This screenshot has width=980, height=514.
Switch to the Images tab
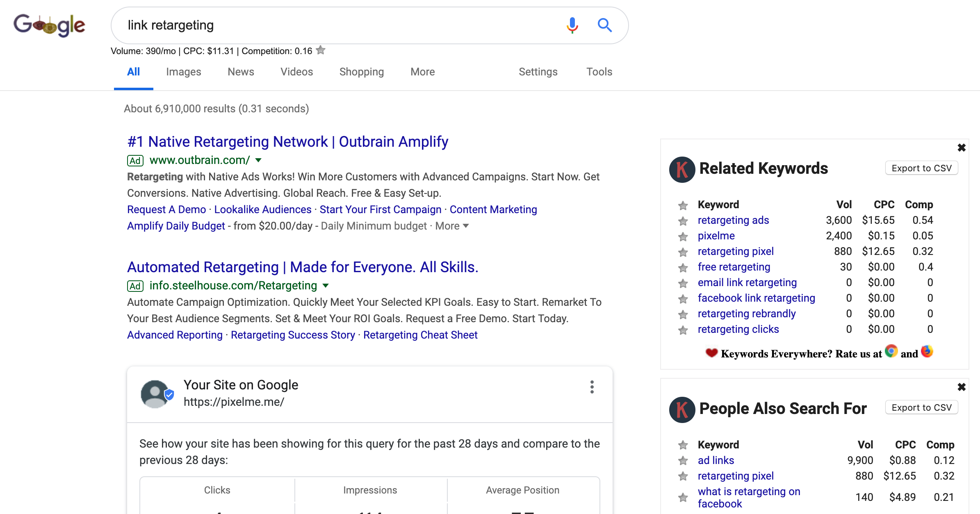tap(183, 72)
